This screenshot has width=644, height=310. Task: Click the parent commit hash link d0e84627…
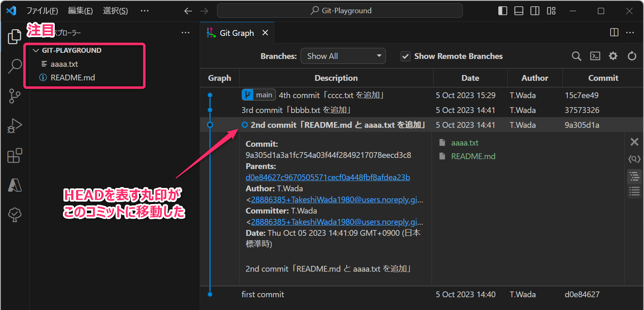(327, 177)
